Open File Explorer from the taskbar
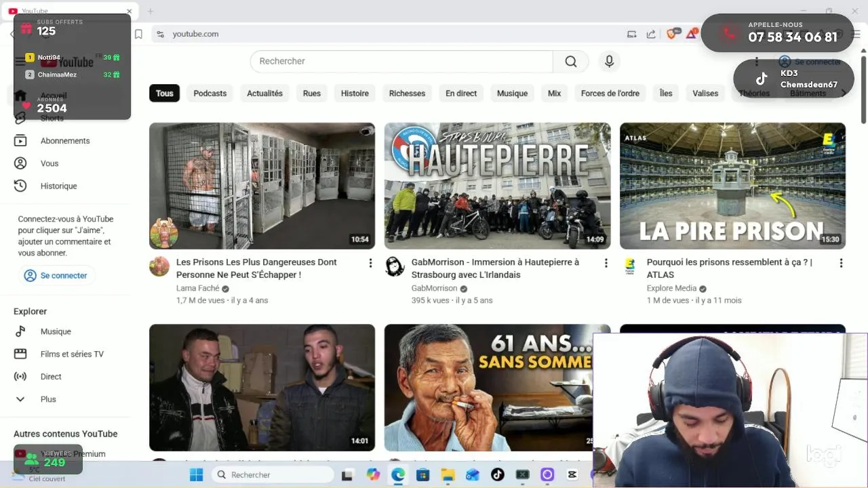This screenshot has height=488, width=868. pyautogui.click(x=448, y=474)
